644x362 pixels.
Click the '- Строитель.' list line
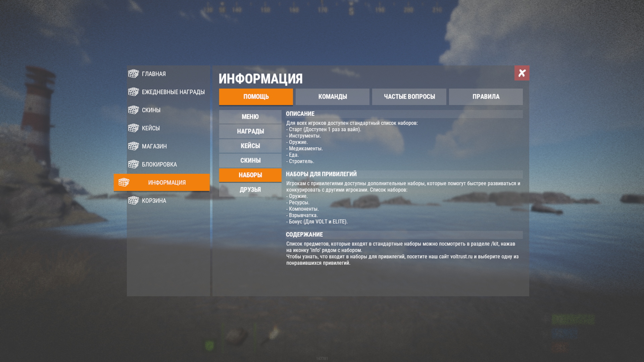300,161
